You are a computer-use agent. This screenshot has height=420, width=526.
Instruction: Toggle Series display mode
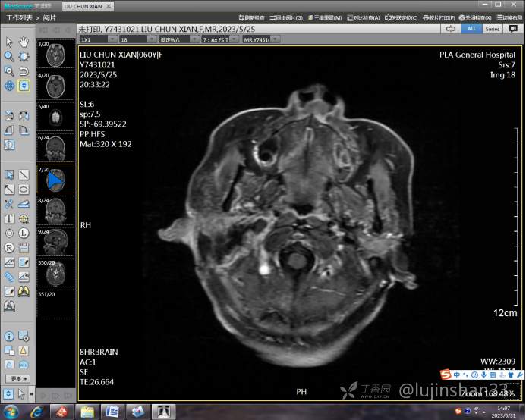point(493,29)
